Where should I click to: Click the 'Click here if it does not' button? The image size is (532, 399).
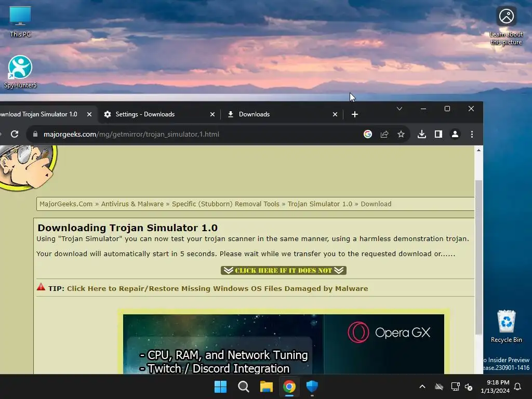pos(284,270)
